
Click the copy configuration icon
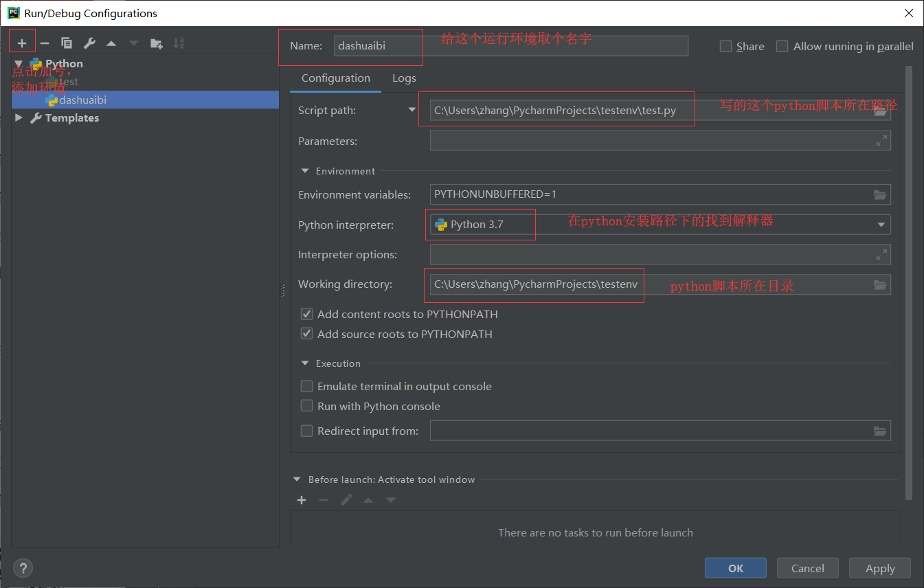[x=67, y=42]
